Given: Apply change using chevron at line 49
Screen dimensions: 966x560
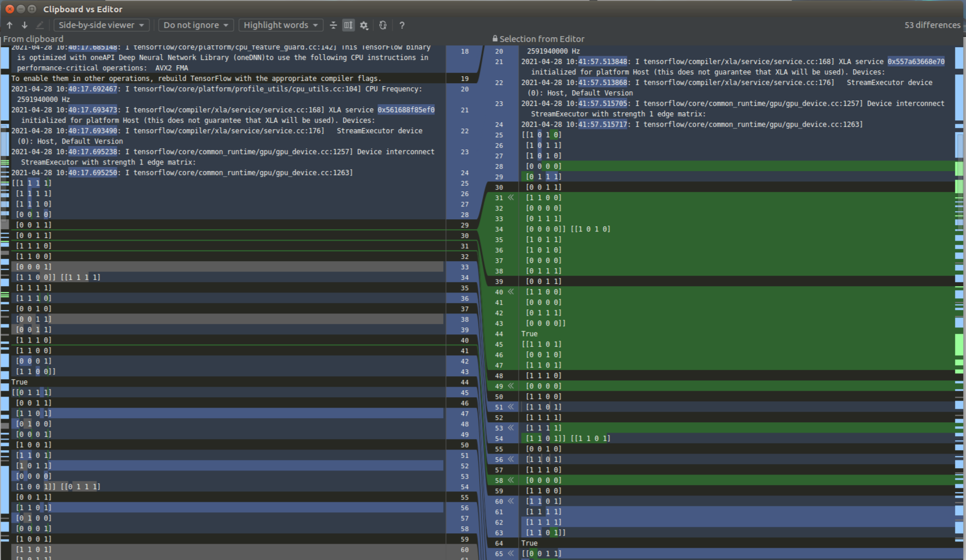Looking at the screenshot, I should pyautogui.click(x=511, y=386).
